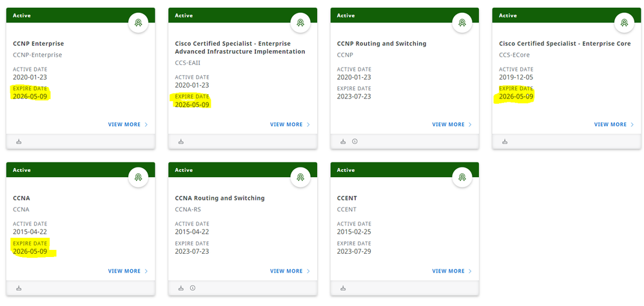This screenshot has width=644, height=306.
Task: Download the CCNP Enterprise certificate using footer icon
Action: pos(19,142)
